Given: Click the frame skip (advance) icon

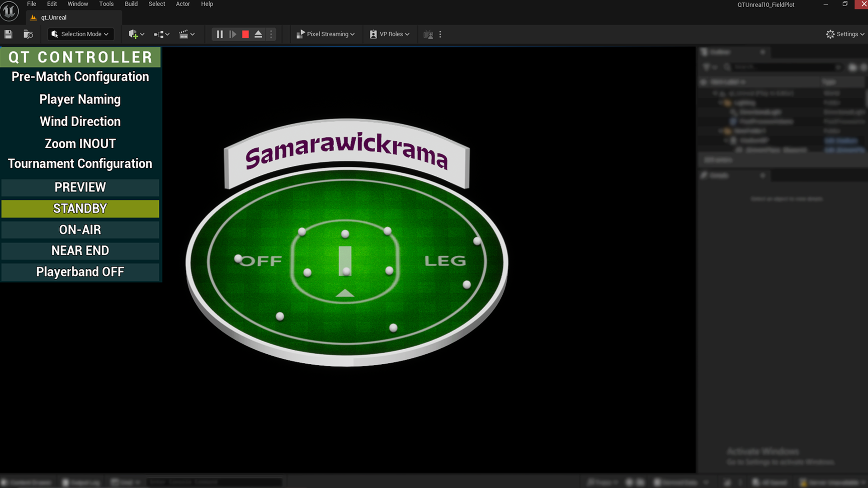Looking at the screenshot, I should click(232, 34).
